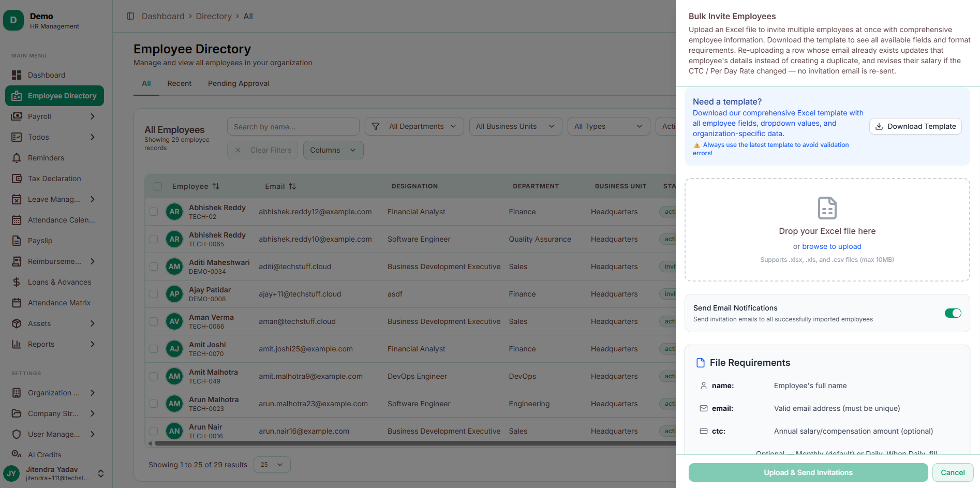The height and width of the screenshot is (488, 980).
Task: Click the Reports chart icon
Action: click(17, 344)
